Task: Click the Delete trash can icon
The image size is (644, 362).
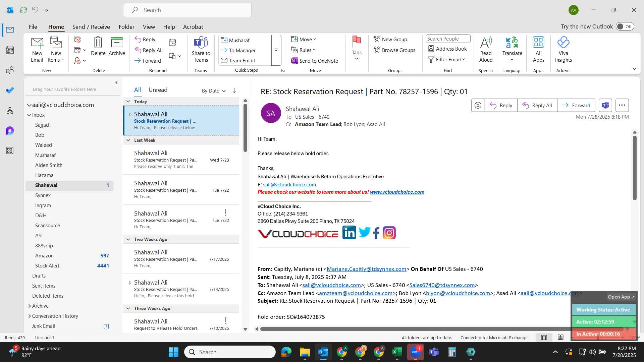Action: click(x=98, y=46)
